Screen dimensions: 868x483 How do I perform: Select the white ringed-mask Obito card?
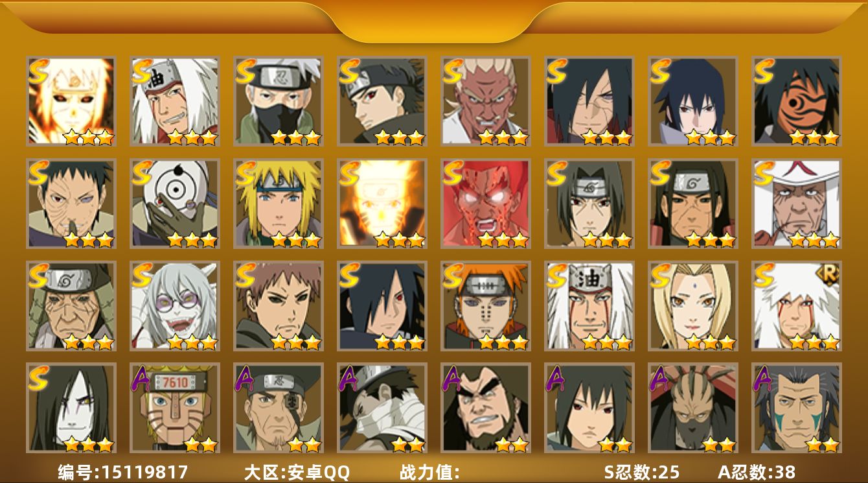click(x=175, y=203)
